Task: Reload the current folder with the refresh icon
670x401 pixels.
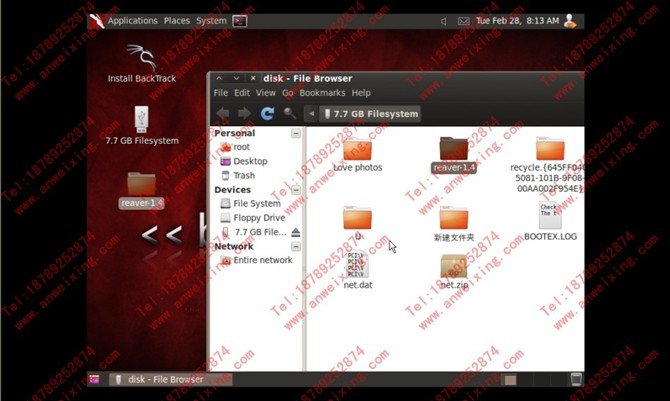Action: (267, 113)
